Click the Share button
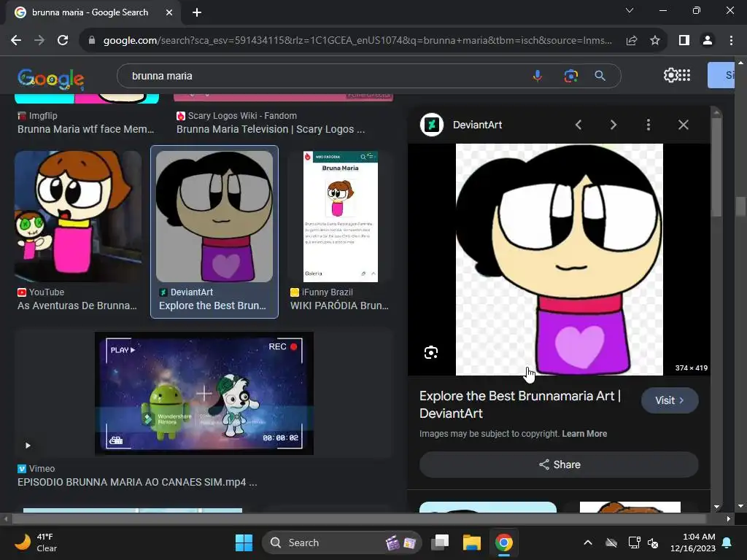 559,464
